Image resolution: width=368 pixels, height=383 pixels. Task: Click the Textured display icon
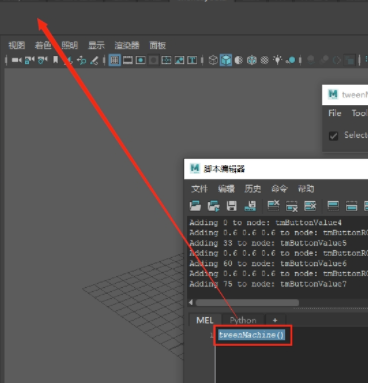[264, 60]
